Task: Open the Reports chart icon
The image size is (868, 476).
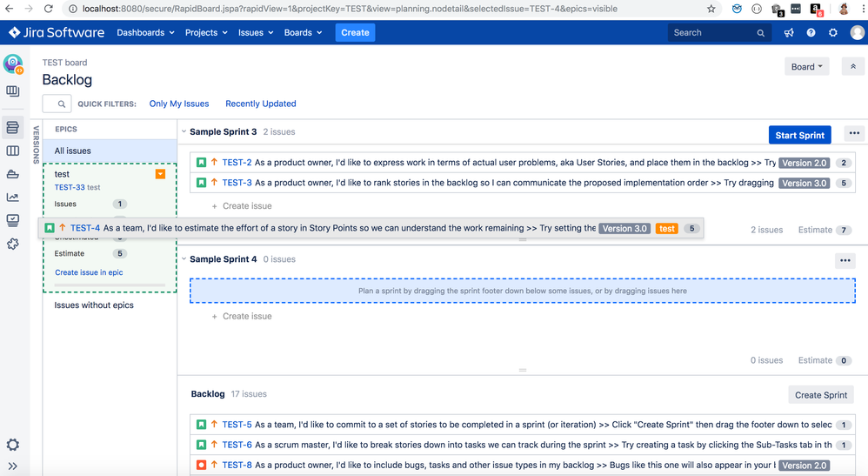Action: pyautogui.click(x=12, y=197)
